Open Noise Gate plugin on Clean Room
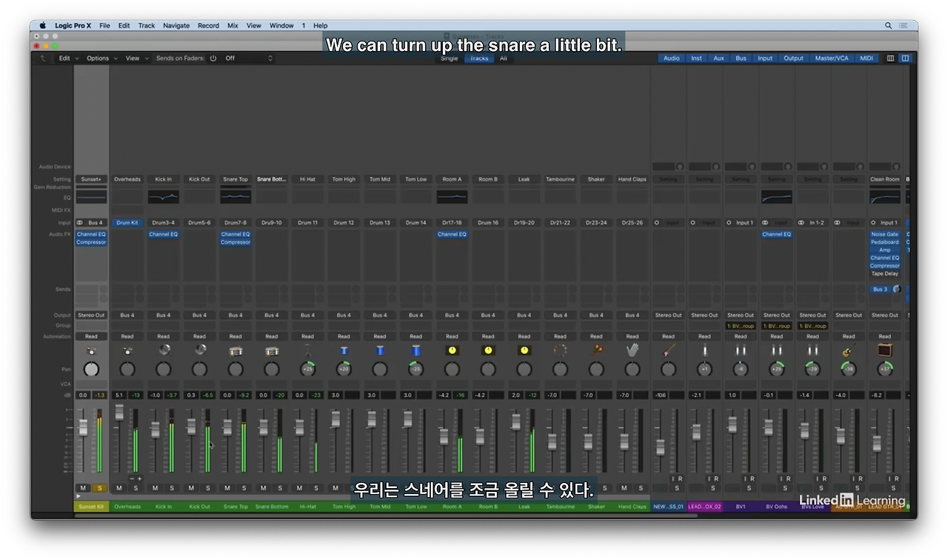 click(x=884, y=234)
